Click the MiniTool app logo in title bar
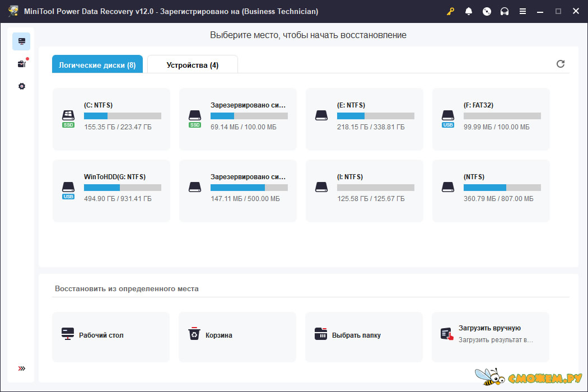 13,11
